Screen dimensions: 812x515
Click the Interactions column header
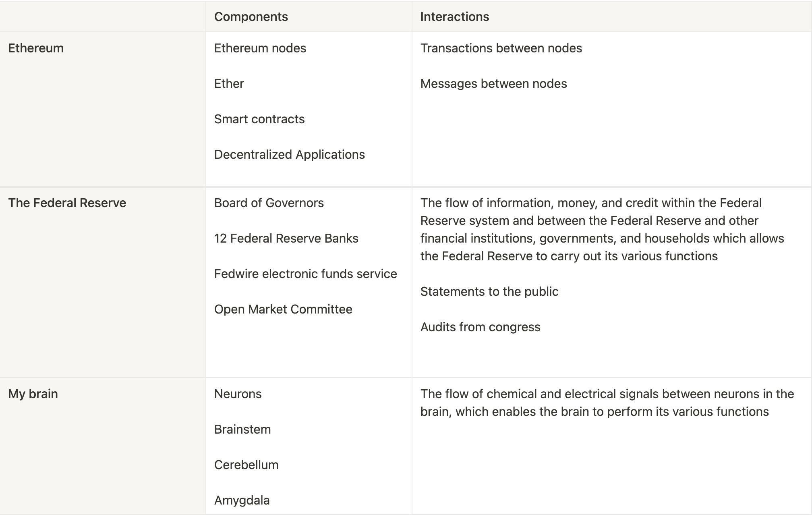(454, 17)
